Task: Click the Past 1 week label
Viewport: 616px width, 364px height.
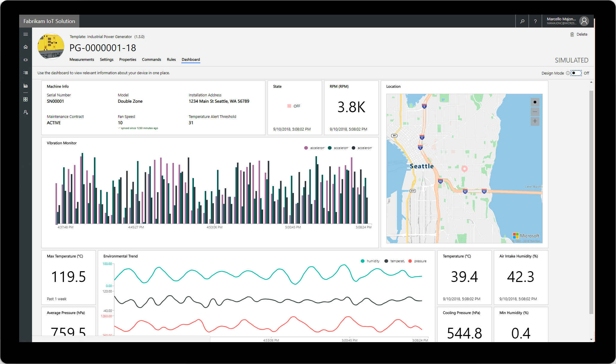Action: pos(57,299)
